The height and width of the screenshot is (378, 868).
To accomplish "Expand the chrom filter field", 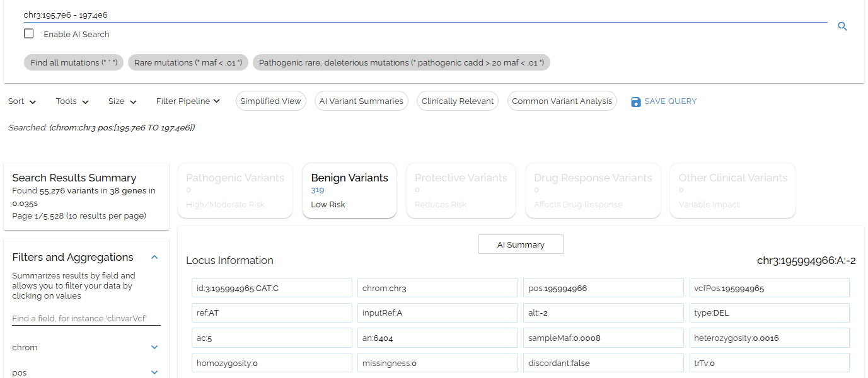I will click(x=154, y=347).
